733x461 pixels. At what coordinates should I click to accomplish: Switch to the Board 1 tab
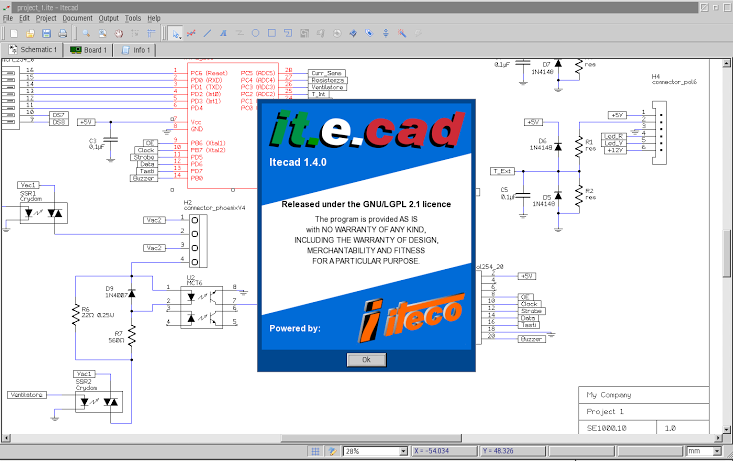(x=88, y=50)
